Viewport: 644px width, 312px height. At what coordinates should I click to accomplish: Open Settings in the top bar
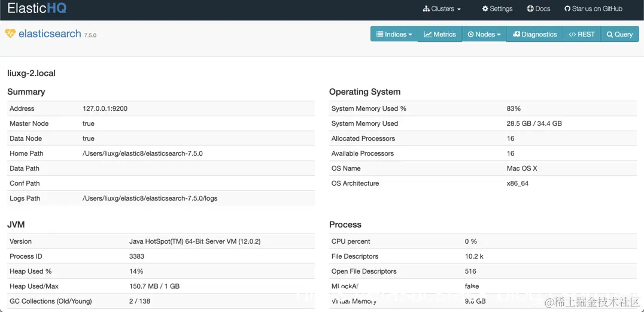[x=497, y=8]
